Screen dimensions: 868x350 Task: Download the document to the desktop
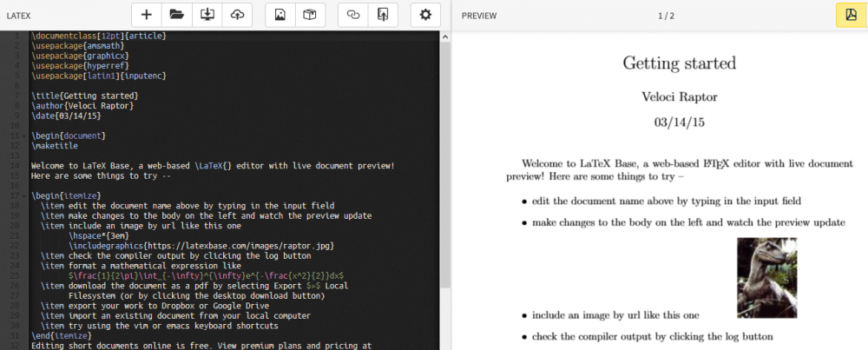click(x=207, y=15)
